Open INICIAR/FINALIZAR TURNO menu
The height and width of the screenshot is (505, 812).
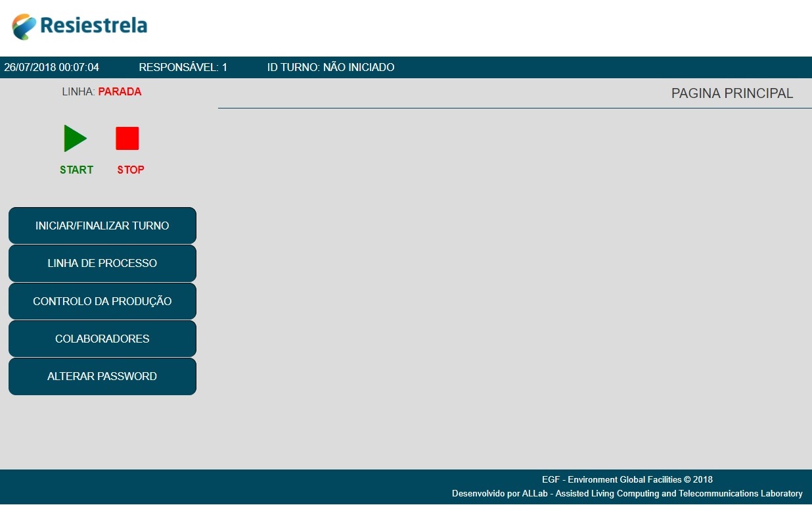[102, 226]
